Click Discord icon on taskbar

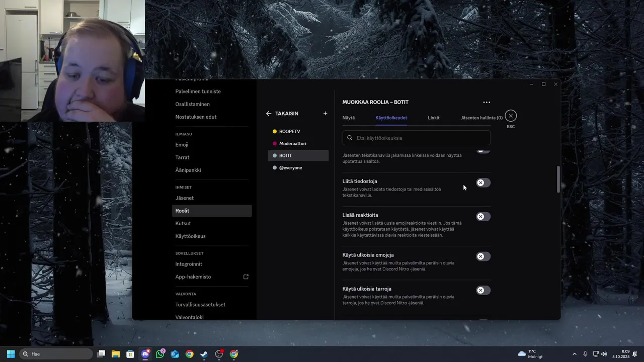[145, 354]
